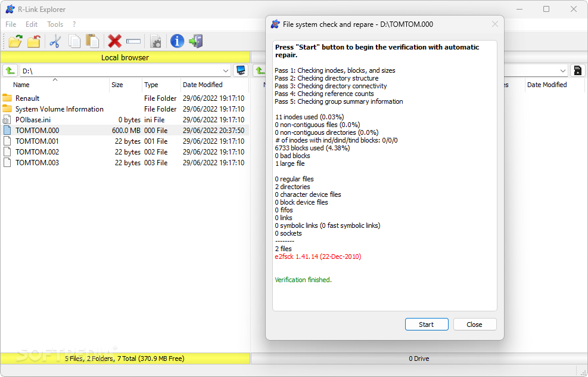Click the close folder icon with red arrow
The height and width of the screenshot is (377, 588).
(34, 41)
